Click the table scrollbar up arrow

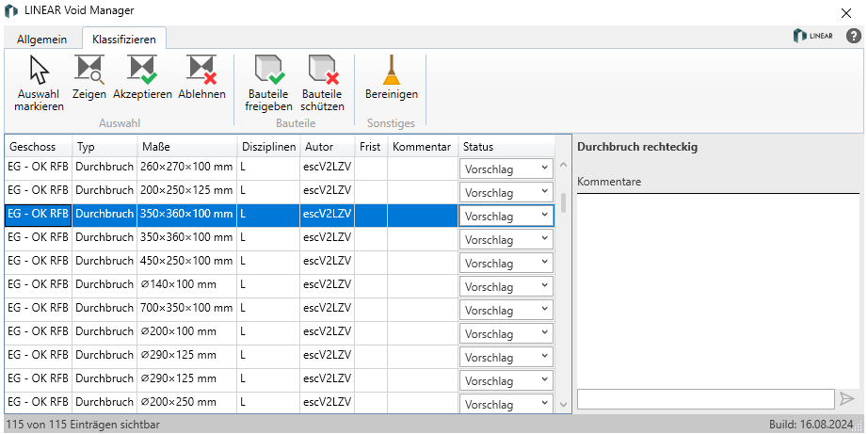[564, 165]
